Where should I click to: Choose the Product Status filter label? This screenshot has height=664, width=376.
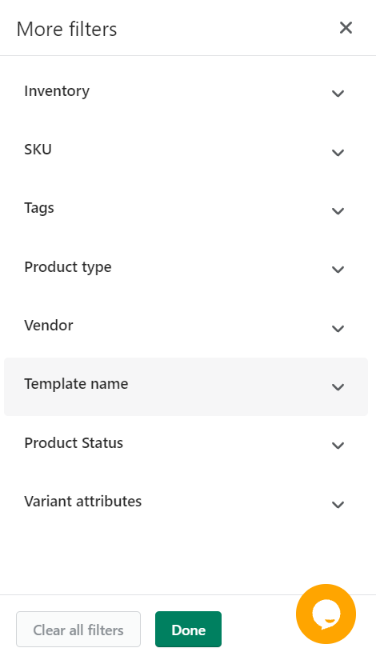74,443
